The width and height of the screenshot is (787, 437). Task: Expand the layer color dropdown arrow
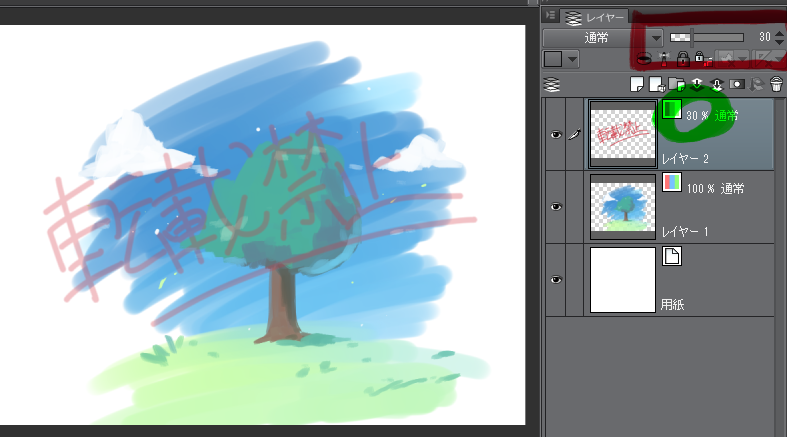(x=572, y=59)
